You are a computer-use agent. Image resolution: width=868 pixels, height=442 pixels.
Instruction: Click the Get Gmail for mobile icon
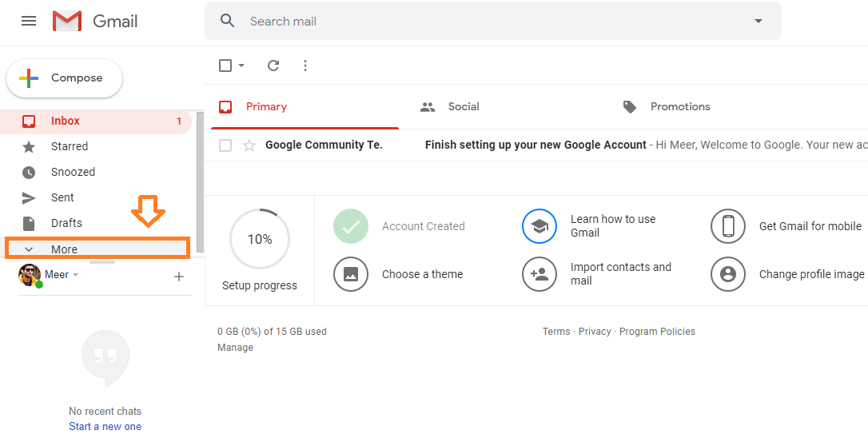(x=728, y=226)
